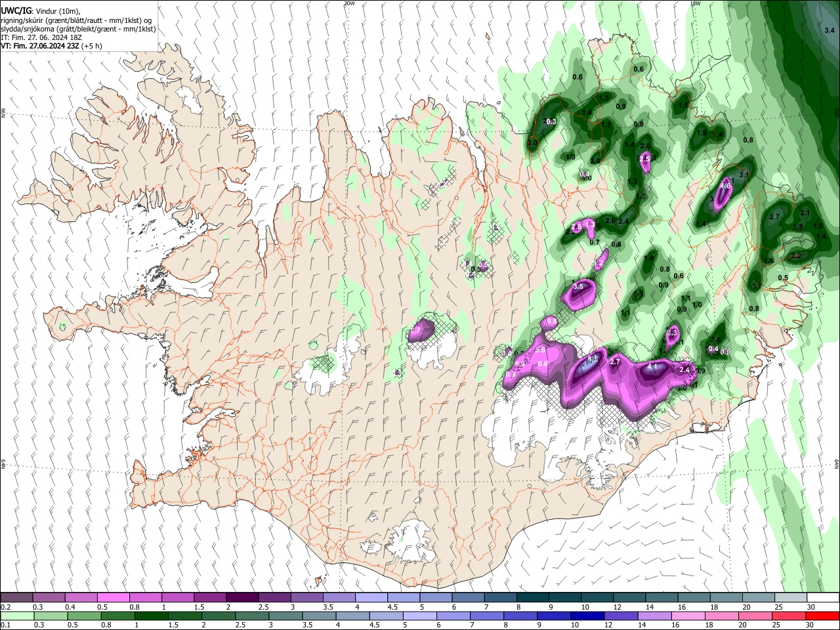Screen dimensions: 840x630
Task: Click the bright pink swatch above snow legend 0.5
Action: pyautogui.click(x=113, y=597)
